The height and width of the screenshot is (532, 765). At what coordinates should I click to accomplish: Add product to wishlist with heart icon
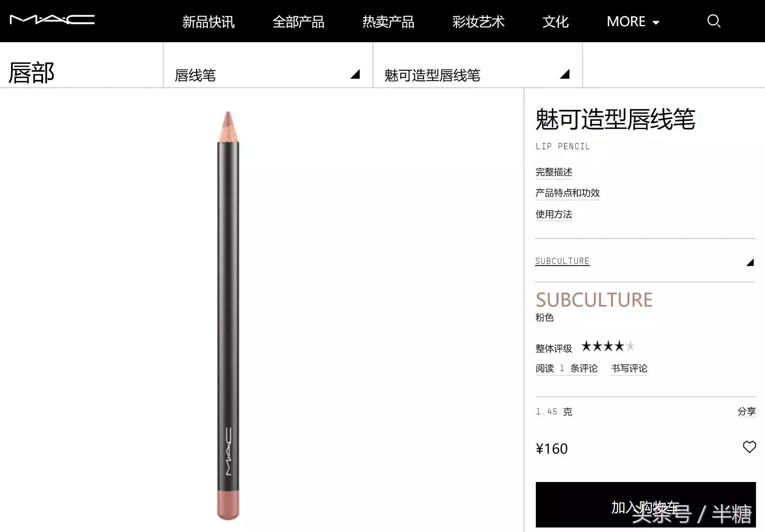pos(749,447)
